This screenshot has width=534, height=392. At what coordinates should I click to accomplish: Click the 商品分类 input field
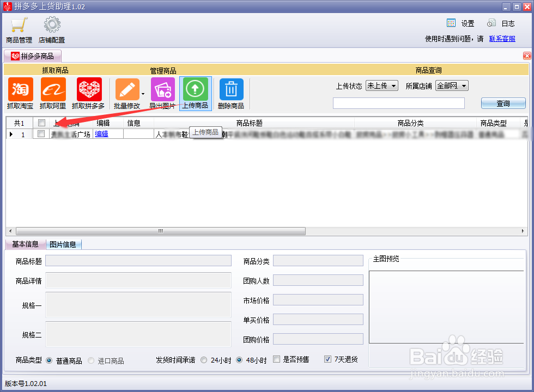click(x=318, y=261)
